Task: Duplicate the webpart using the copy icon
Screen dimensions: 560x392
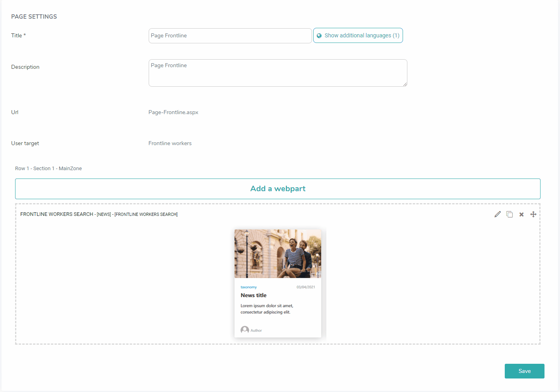Action: click(x=510, y=214)
